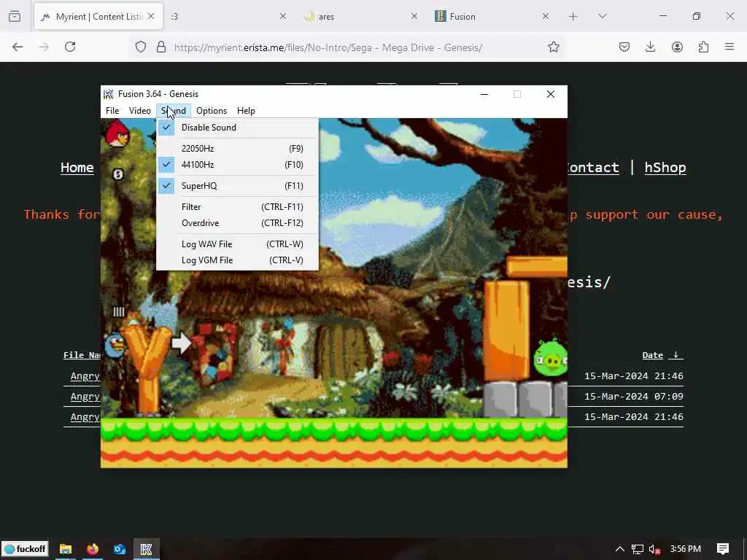Minimize the Fusion emulator window
This screenshot has height=560, width=747.
point(484,94)
